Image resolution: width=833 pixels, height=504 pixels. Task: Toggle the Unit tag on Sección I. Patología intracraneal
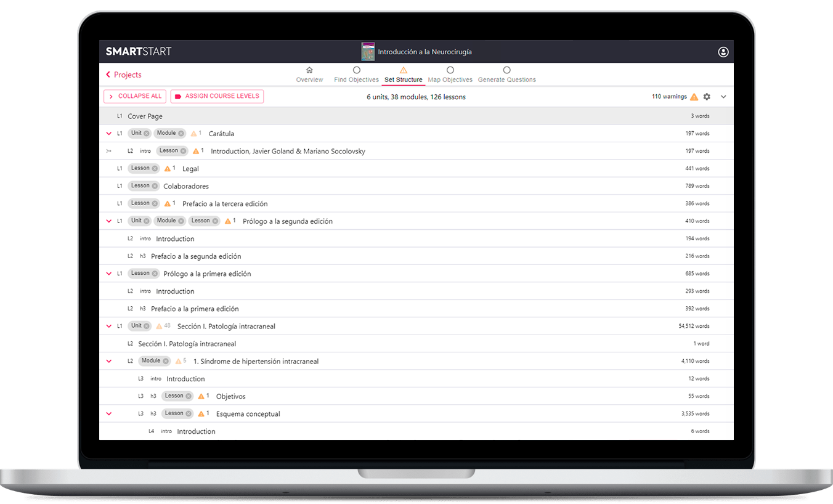[x=139, y=325]
